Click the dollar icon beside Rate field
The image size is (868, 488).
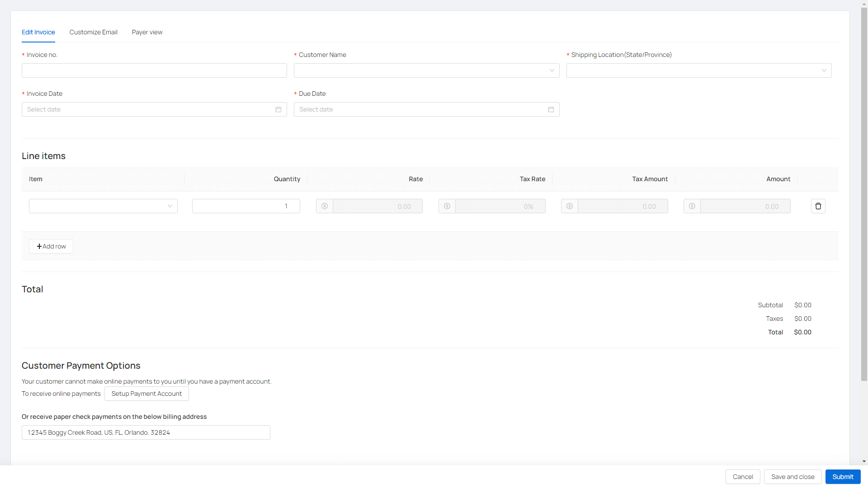tap(325, 206)
